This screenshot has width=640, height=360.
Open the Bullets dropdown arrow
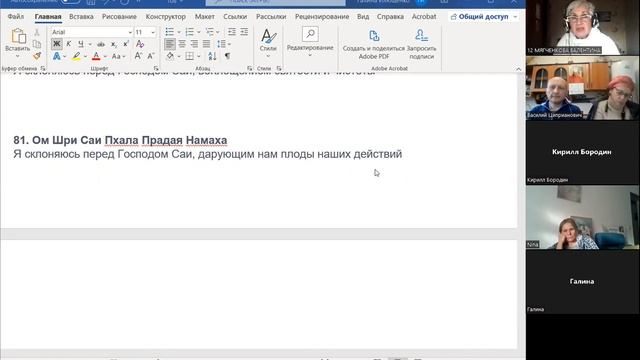179,32
